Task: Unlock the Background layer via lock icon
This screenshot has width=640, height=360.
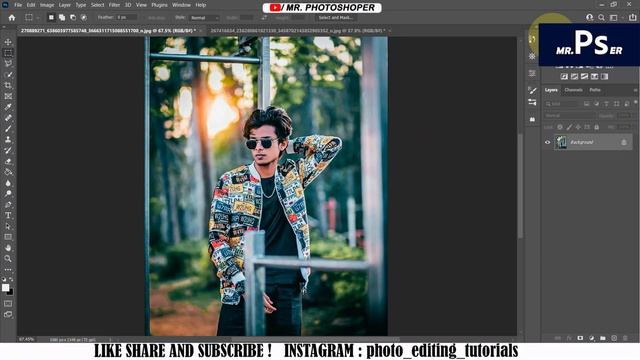Action: click(624, 142)
